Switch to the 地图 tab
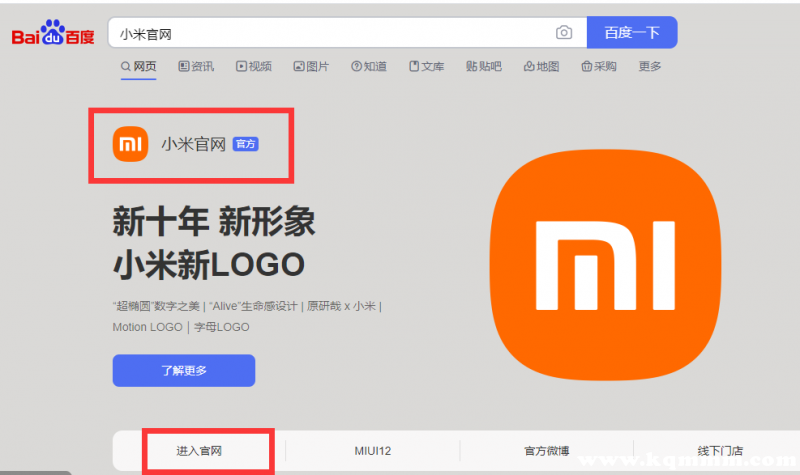Image resolution: width=800 pixels, height=475 pixels. click(x=541, y=67)
